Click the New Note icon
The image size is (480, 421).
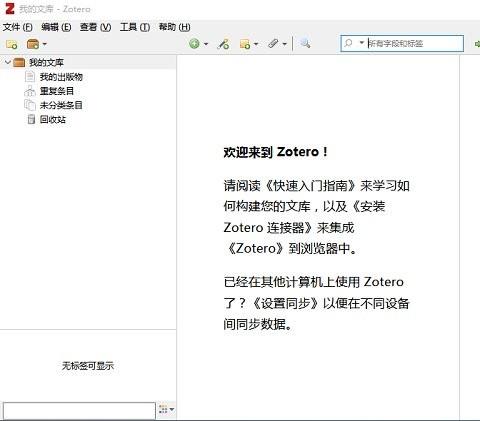pyautogui.click(x=245, y=44)
